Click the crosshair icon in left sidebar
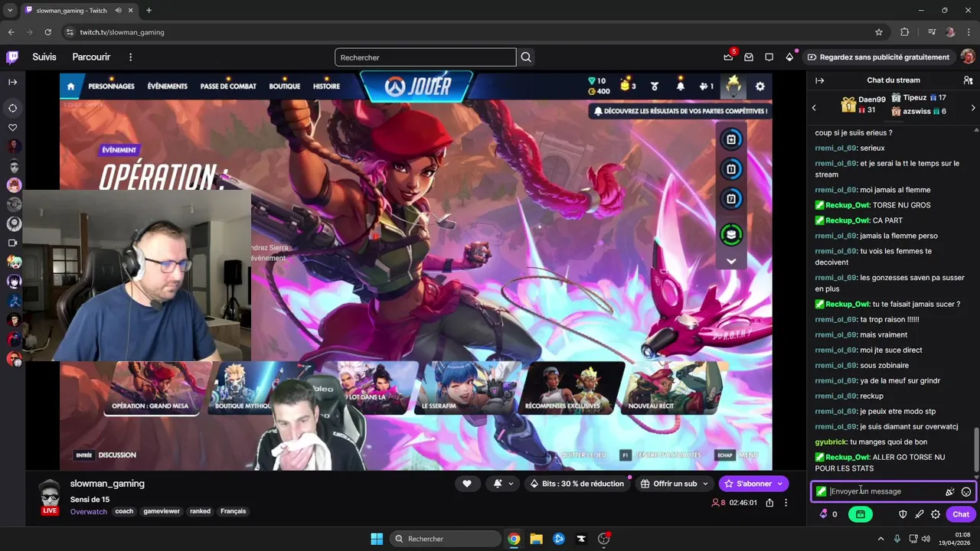The image size is (980, 551). [13, 108]
